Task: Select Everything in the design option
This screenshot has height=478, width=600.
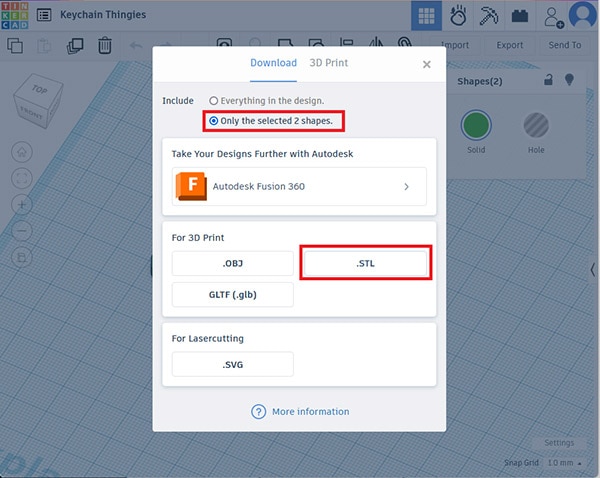Action: point(267,101)
